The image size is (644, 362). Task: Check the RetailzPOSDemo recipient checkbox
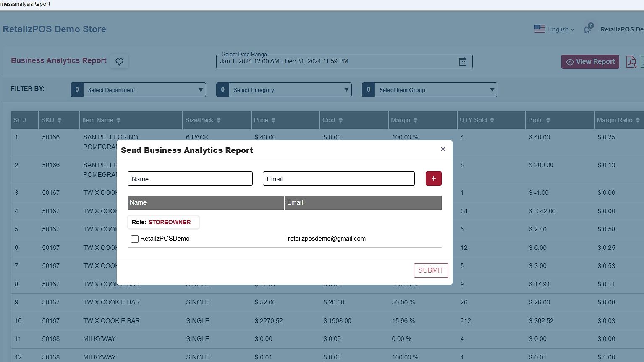(x=135, y=239)
